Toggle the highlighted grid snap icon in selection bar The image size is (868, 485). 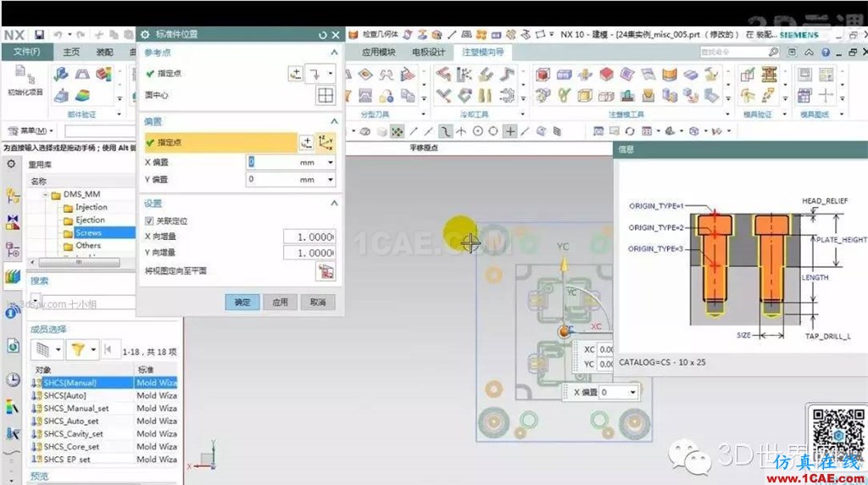tap(397, 131)
